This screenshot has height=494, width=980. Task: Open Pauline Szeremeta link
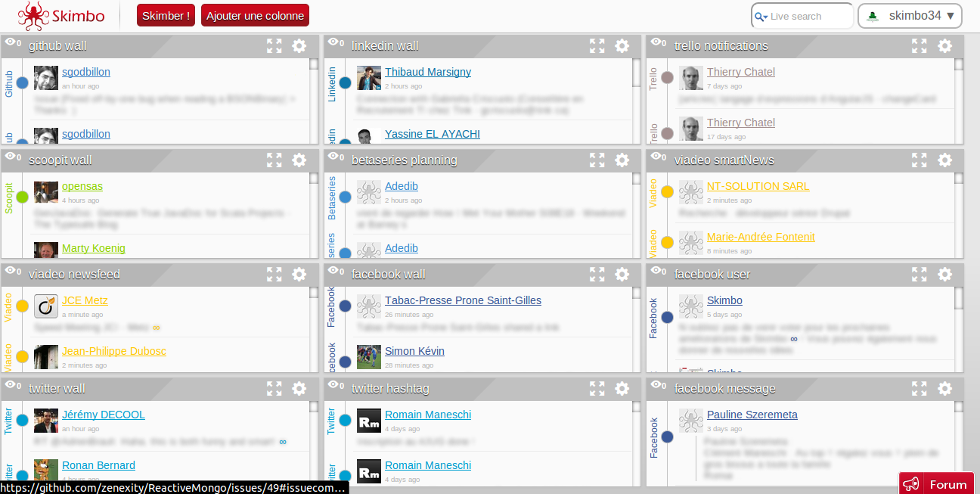[752, 415]
